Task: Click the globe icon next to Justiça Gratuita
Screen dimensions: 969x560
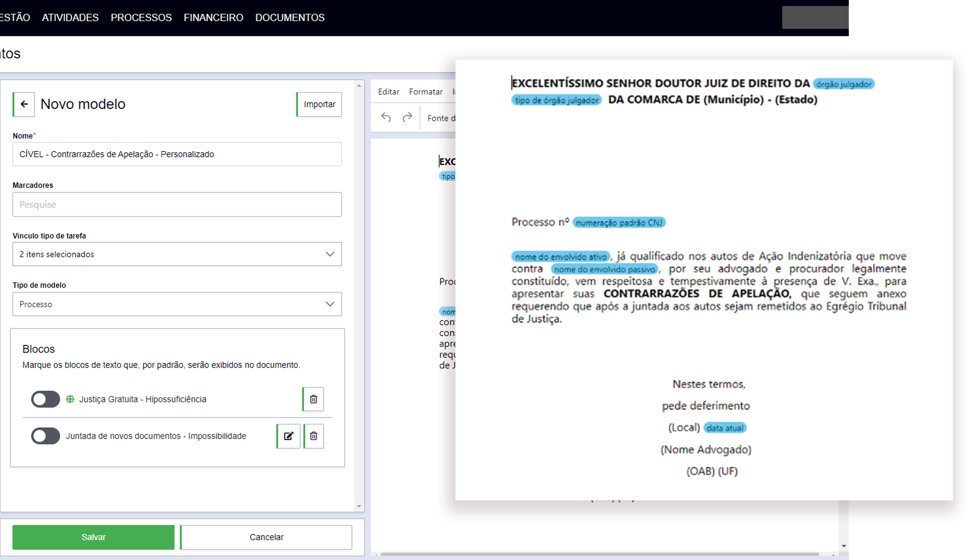Action: point(70,399)
